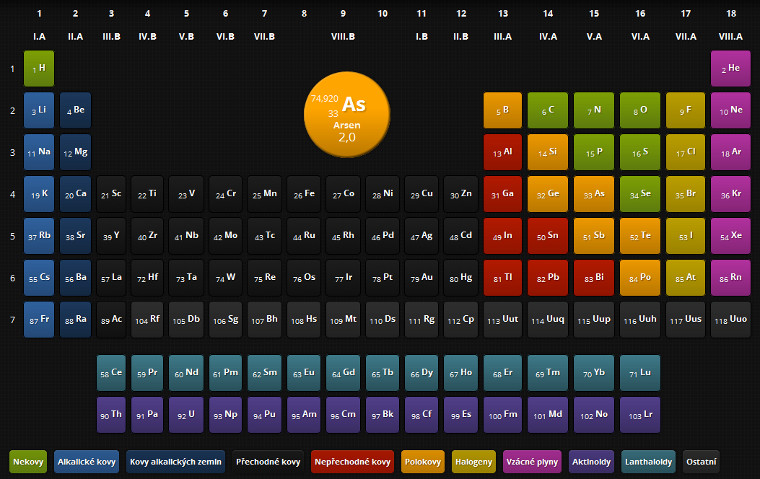Click the large orange Arsen detail circle

pos(345,116)
